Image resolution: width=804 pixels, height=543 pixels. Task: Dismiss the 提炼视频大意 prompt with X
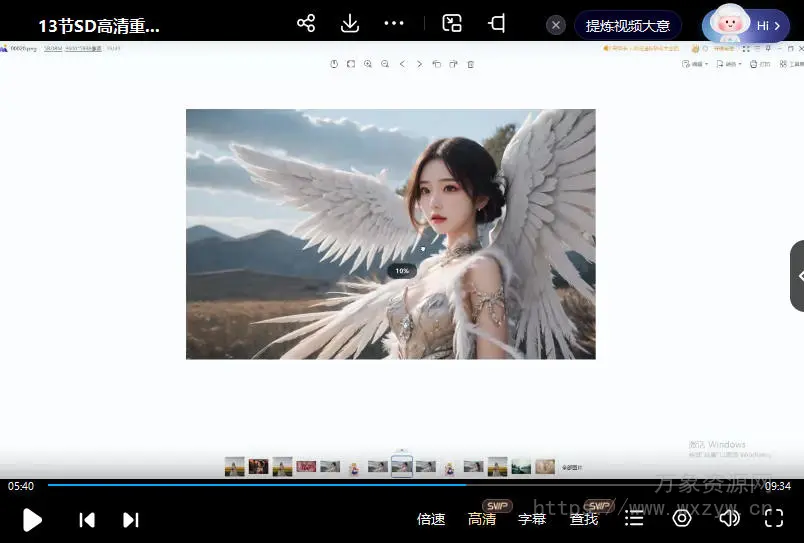tap(556, 26)
